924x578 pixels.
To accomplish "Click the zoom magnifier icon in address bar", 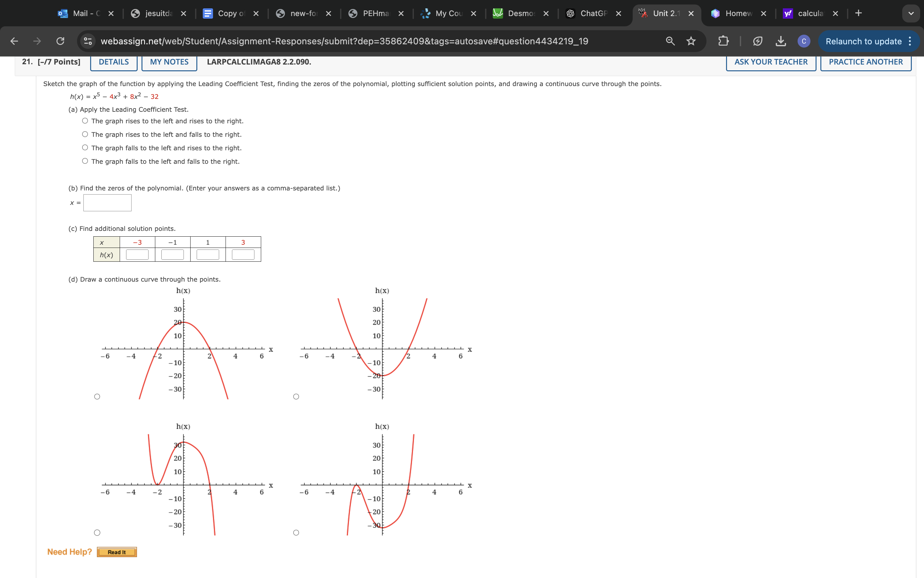I will [x=670, y=41].
